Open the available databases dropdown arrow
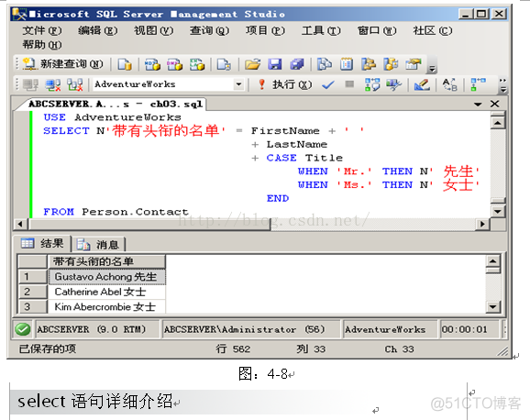 238,84
